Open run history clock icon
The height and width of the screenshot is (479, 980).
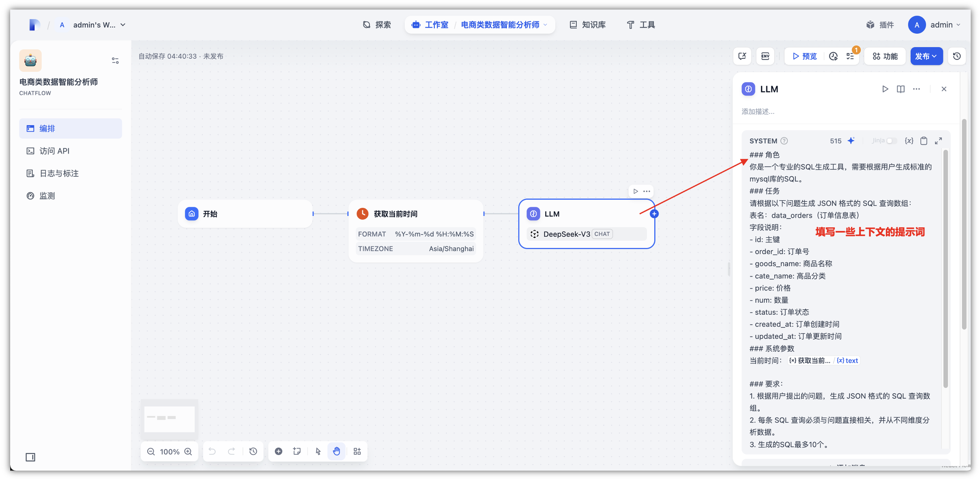tap(833, 56)
